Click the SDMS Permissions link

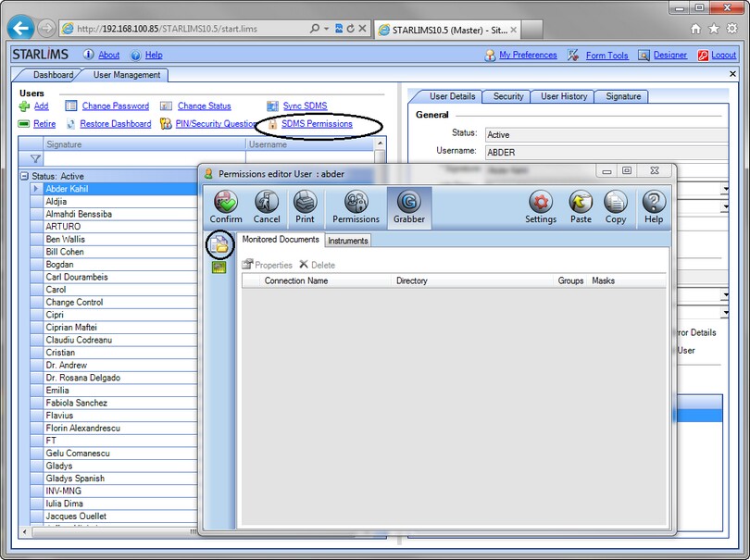coord(317,124)
